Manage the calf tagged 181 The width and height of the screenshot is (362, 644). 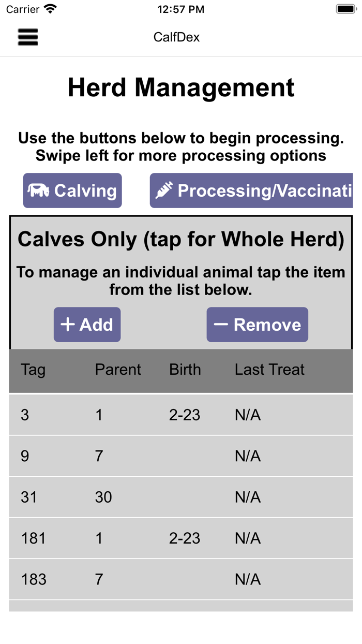point(180,538)
